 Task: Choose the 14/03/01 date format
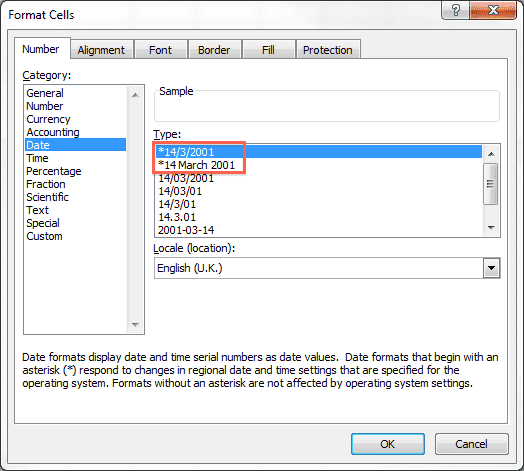point(319,191)
